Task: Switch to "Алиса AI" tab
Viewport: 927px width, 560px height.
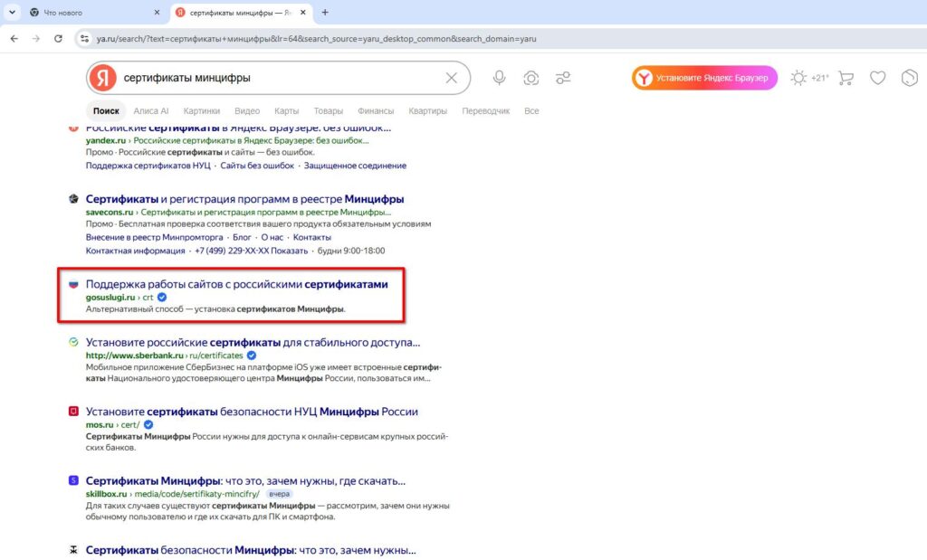Action: (x=151, y=111)
